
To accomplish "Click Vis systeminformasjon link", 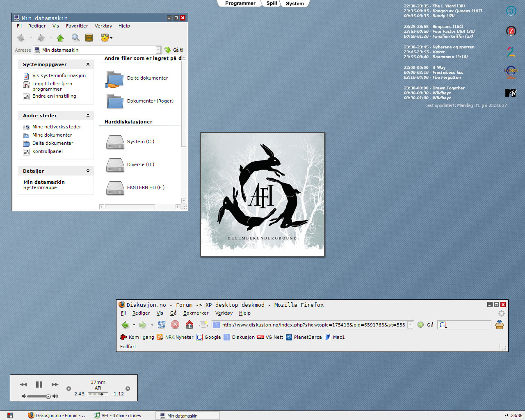I will point(59,75).
